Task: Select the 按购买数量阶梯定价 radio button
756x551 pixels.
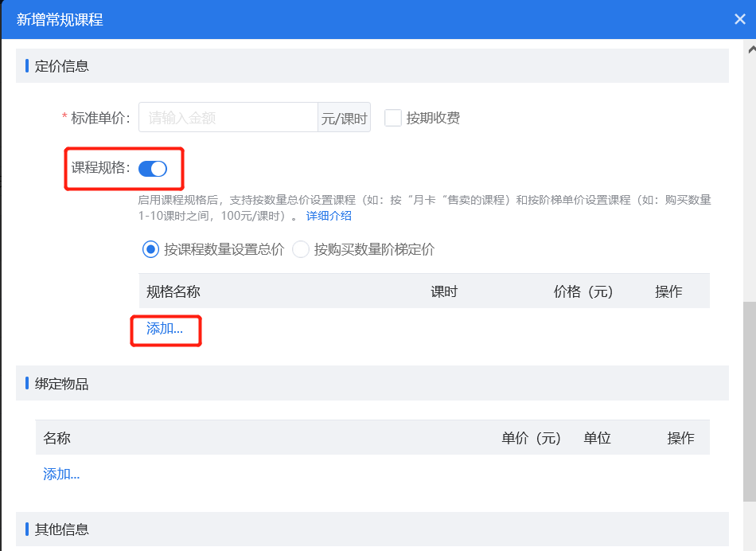Action: (x=302, y=249)
